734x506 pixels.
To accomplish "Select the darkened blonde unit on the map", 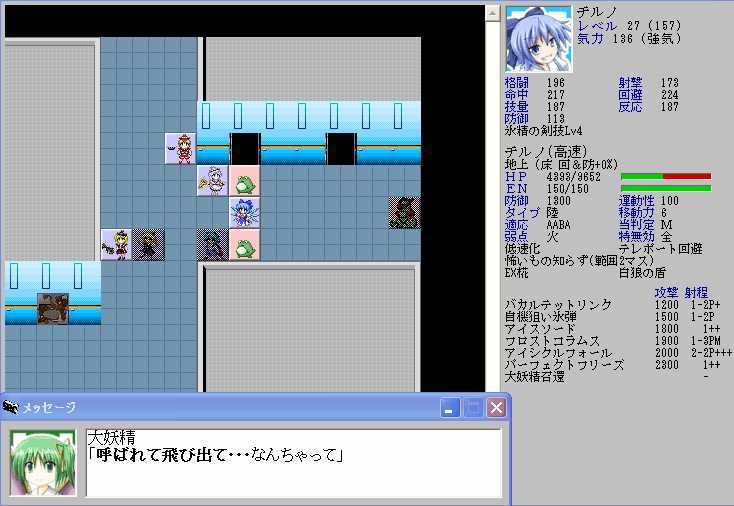I will point(148,244).
